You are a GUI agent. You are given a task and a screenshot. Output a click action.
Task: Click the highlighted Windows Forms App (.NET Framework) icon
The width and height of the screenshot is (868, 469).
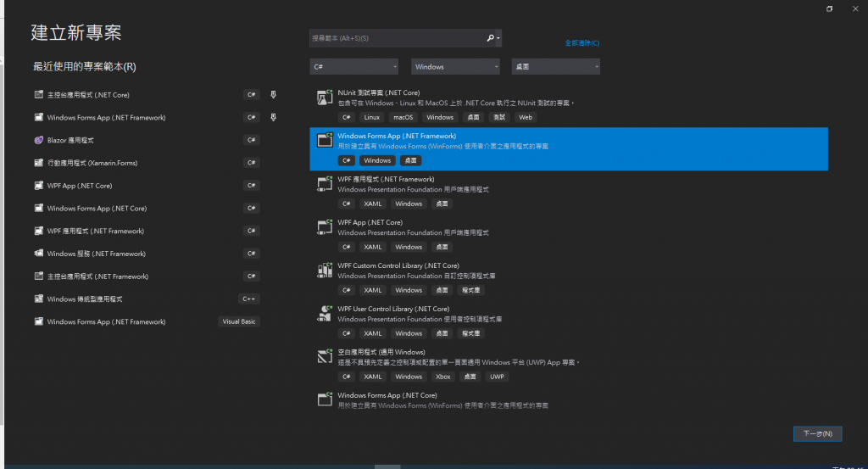click(x=325, y=140)
